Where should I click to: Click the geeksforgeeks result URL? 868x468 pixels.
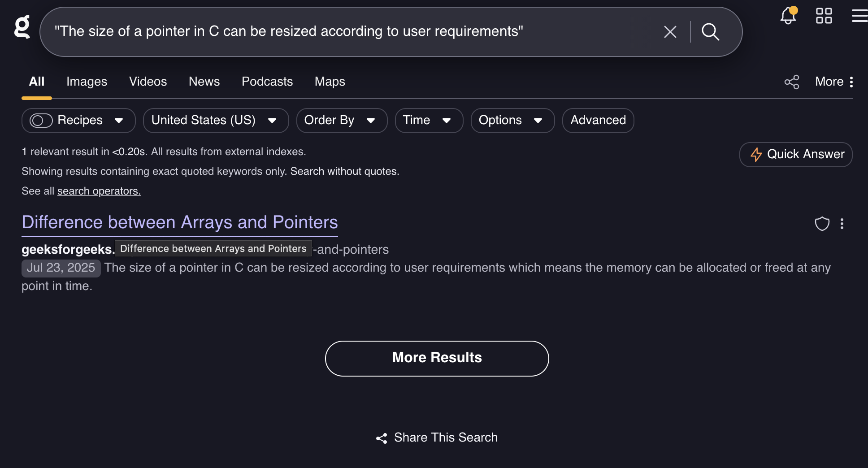coord(205,250)
